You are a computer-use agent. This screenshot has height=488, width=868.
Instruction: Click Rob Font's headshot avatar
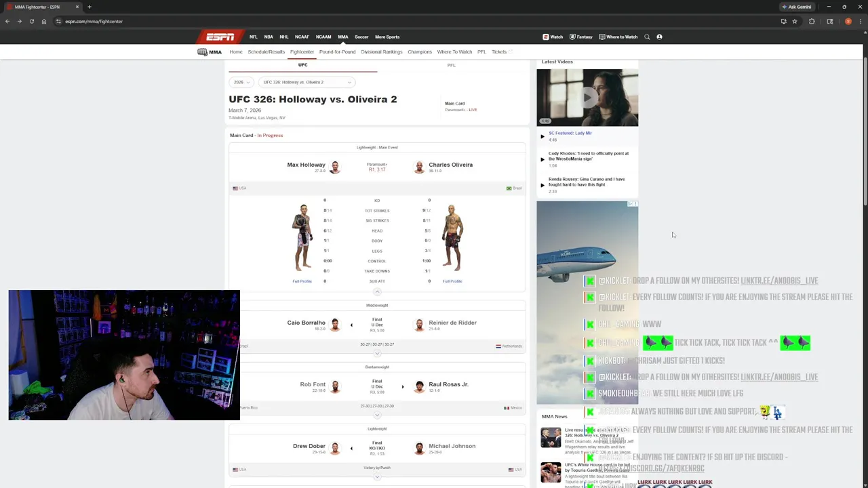334,386
